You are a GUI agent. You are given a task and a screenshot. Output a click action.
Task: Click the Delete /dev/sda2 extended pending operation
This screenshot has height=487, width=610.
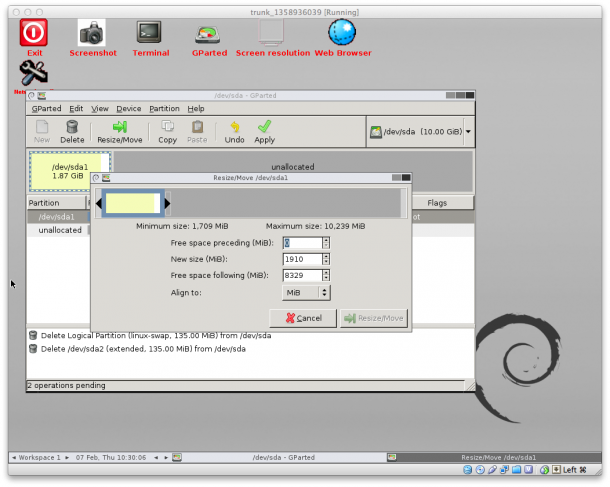point(137,349)
